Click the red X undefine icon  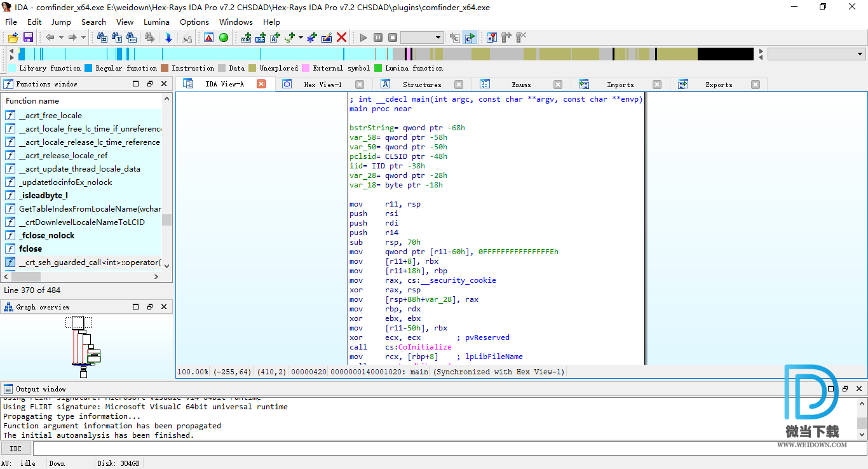pos(342,37)
